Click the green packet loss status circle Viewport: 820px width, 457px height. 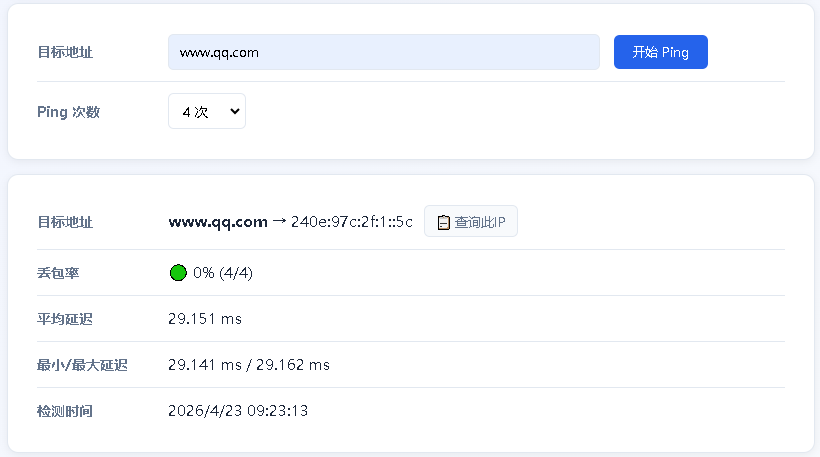click(x=178, y=273)
